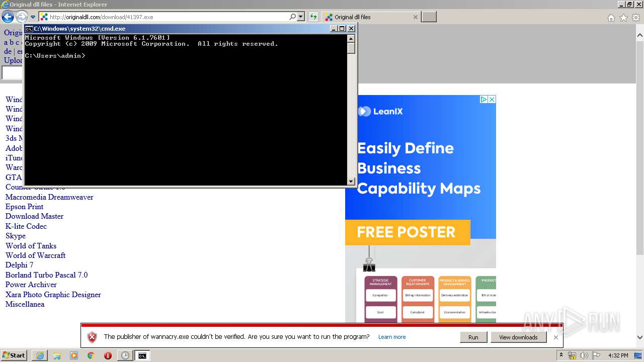Click the green refresh page button
The height and width of the screenshot is (362, 644).
pyautogui.click(x=313, y=17)
